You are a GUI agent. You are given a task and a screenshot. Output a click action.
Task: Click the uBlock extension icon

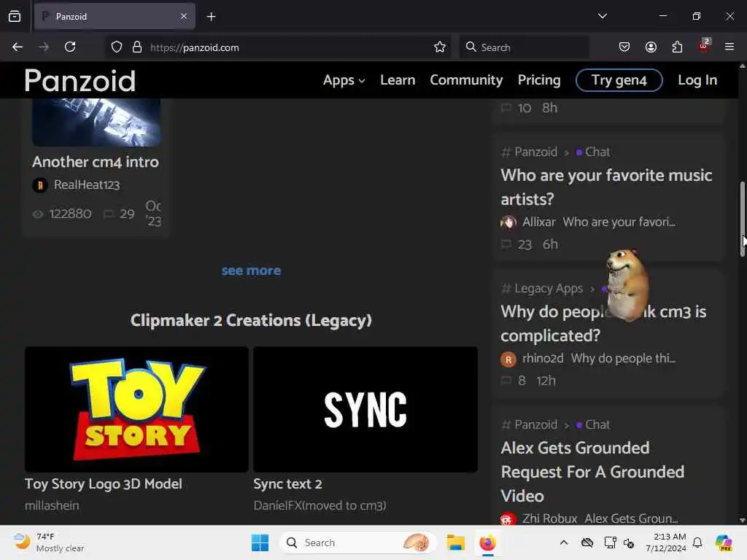coord(703,46)
